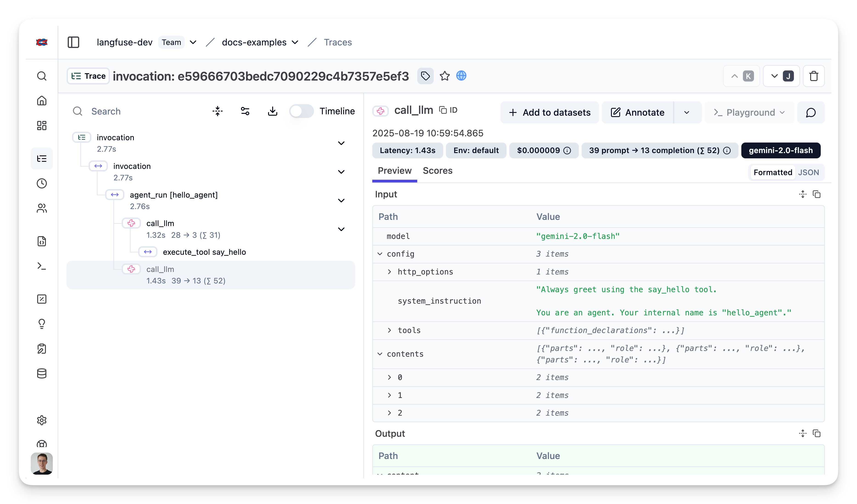Collapse the contents section in Input
Screen dimensions: 857x504
point(380,354)
